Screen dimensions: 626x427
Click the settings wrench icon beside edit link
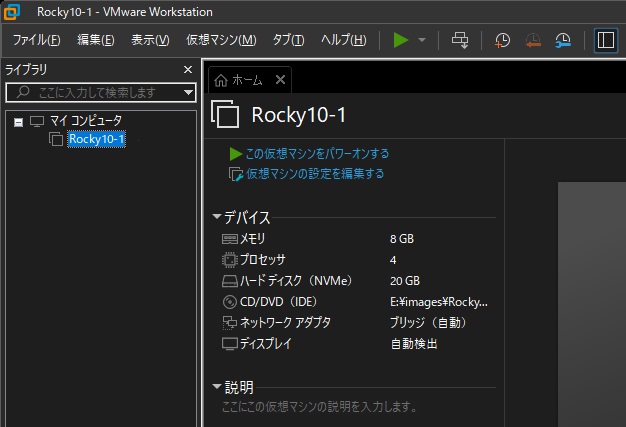pyautogui.click(x=236, y=174)
